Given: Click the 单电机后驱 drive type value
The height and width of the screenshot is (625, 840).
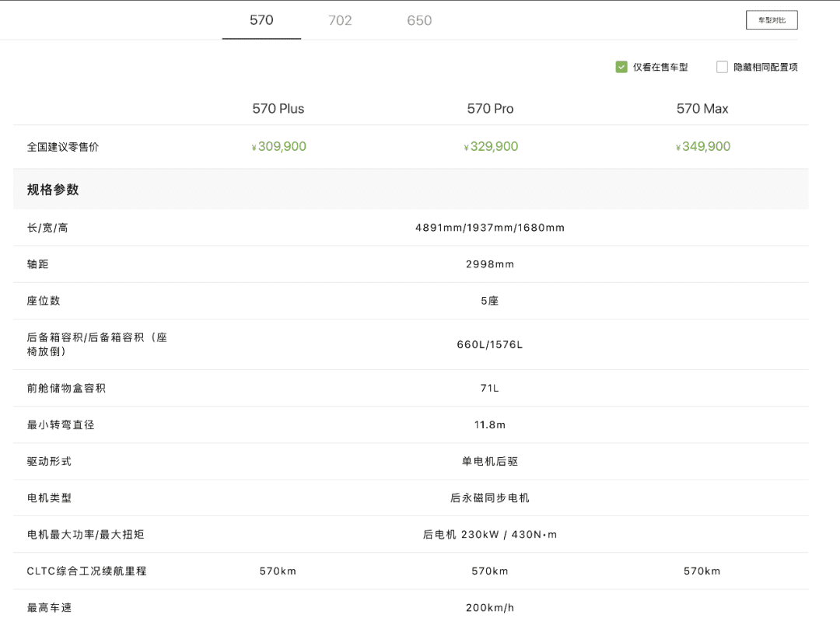Looking at the screenshot, I should (x=490, y=462).
